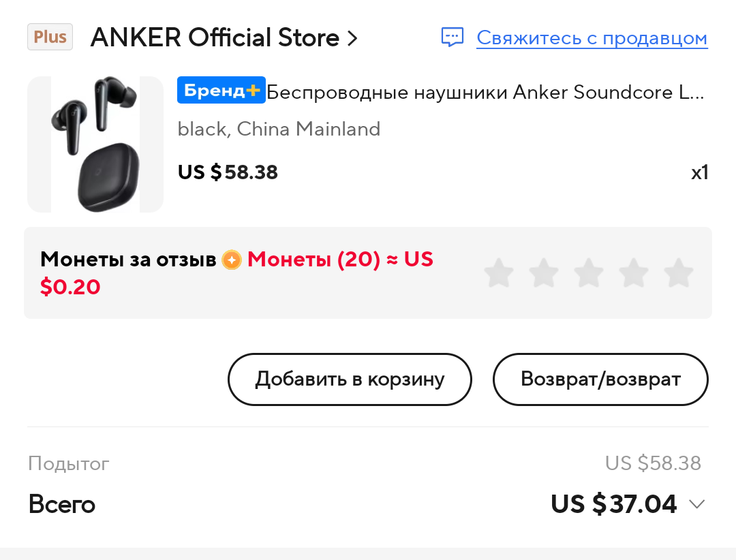Click the chevron next to the store name

tap(352, 38)
